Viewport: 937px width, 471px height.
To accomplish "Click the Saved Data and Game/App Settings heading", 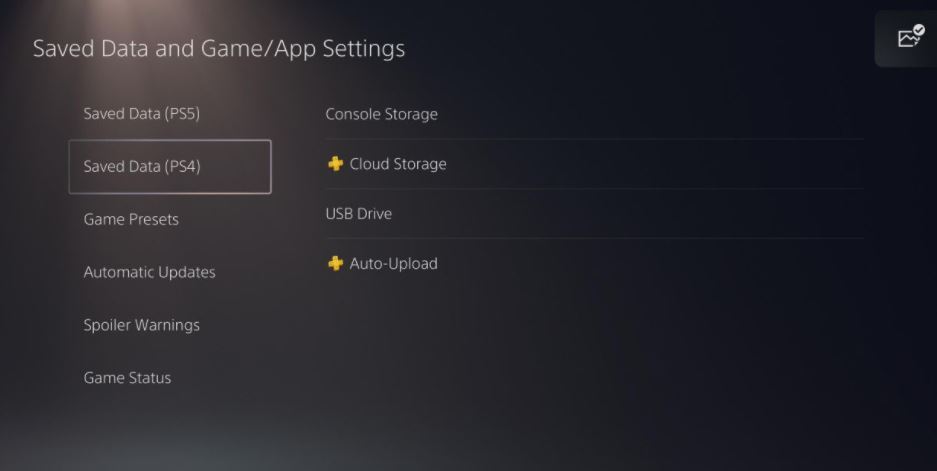I will [x=219, y=48].
